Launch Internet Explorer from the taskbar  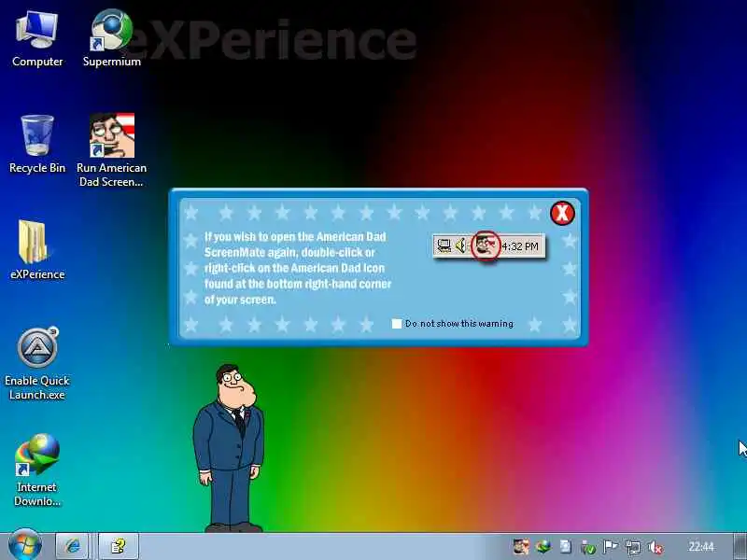click(73, 546)
